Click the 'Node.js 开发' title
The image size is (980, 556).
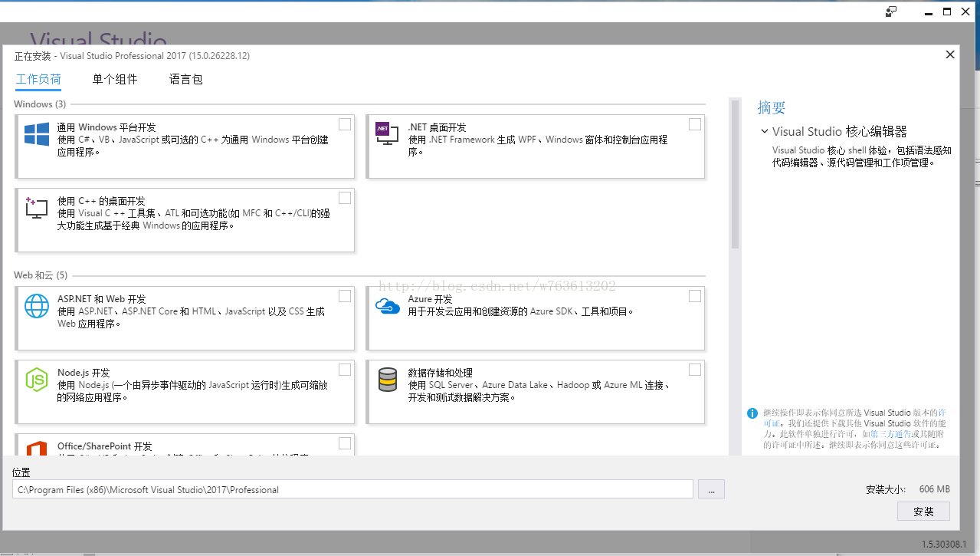point(84,373)
